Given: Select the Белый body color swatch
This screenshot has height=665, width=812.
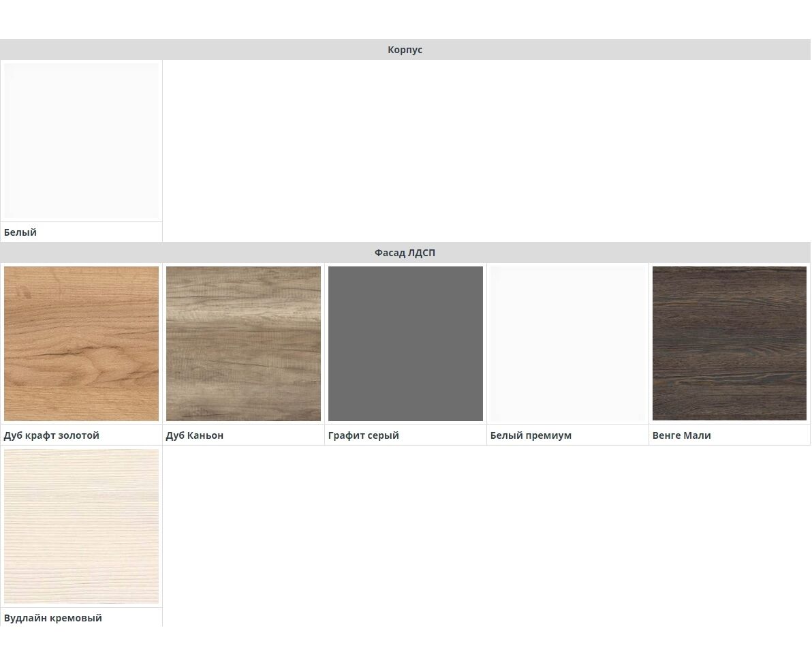Looking at the screenshot, I should pos(81,141).
